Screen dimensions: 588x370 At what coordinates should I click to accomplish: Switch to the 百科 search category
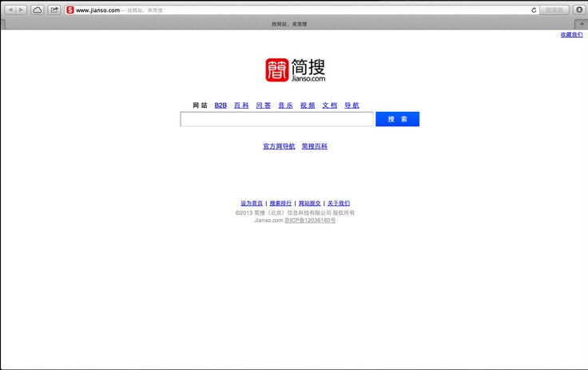pos(241,105)
